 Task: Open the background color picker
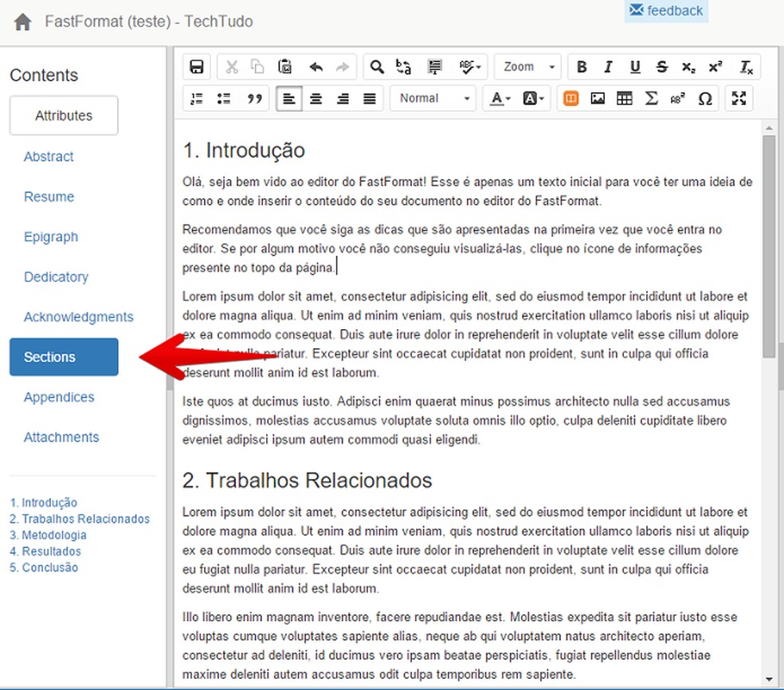pos(534,99)
